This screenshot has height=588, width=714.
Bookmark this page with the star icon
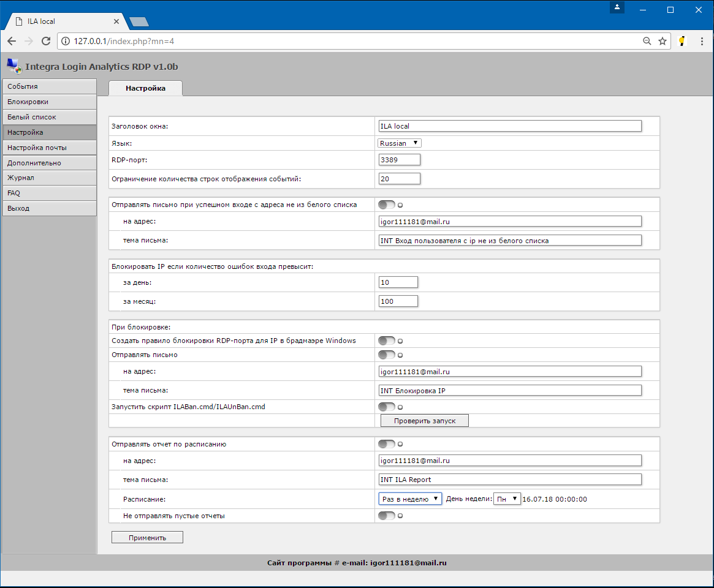point(663,41)
